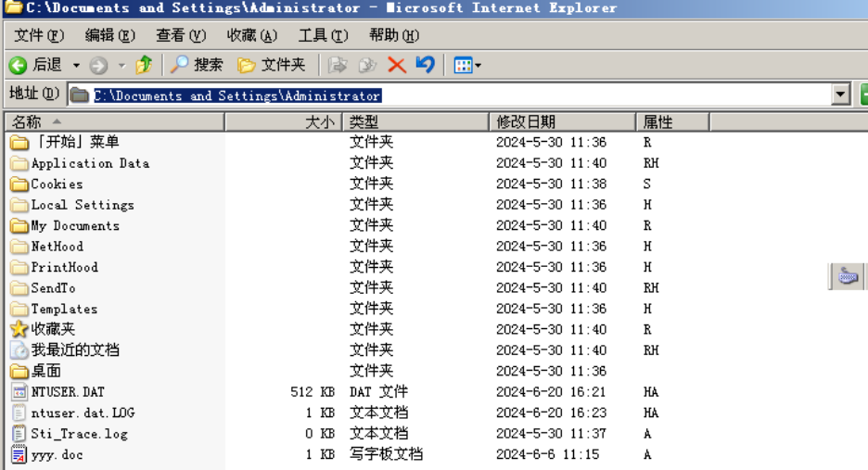Sort by 属性 column header
This screenshot has height=470, width=868.
(x=672, y=121)
